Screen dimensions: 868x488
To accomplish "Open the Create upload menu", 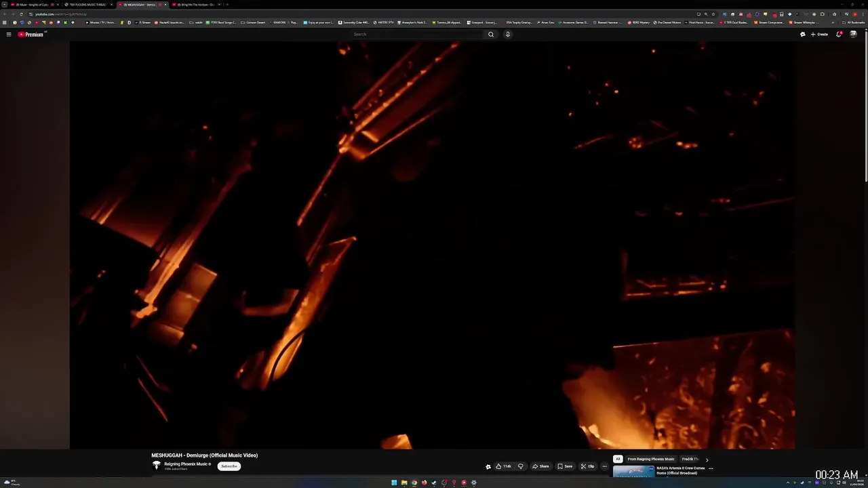I will click(819, 34).
